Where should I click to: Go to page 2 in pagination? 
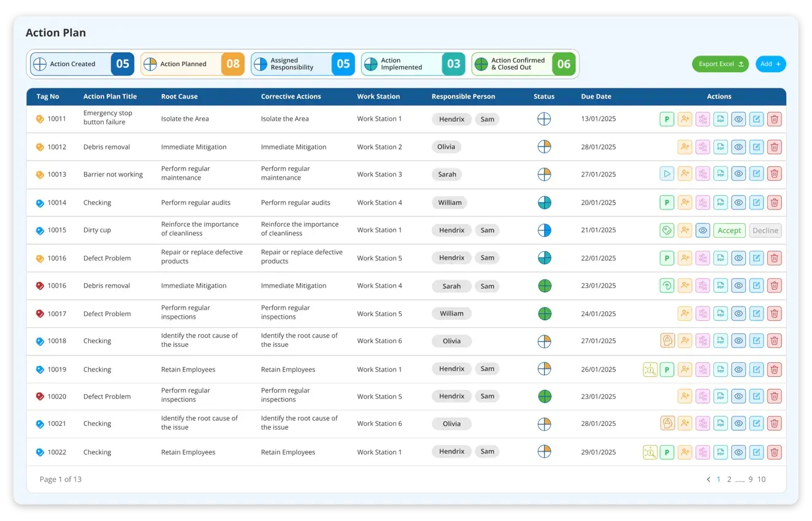click(x=729, y=479)
